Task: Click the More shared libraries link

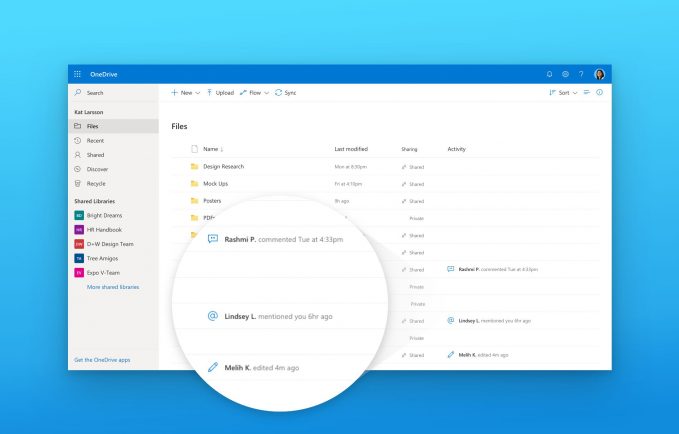Action: pos(113,287)
